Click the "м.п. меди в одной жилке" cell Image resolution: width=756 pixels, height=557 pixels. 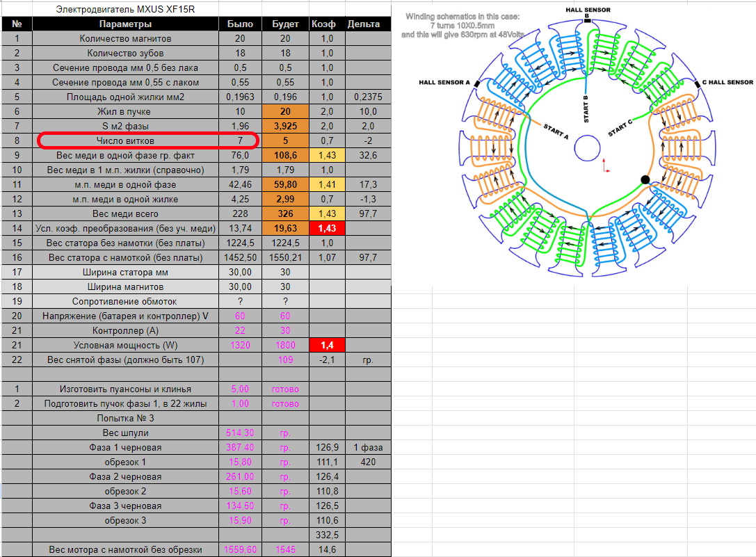click(x=125, y=199)
